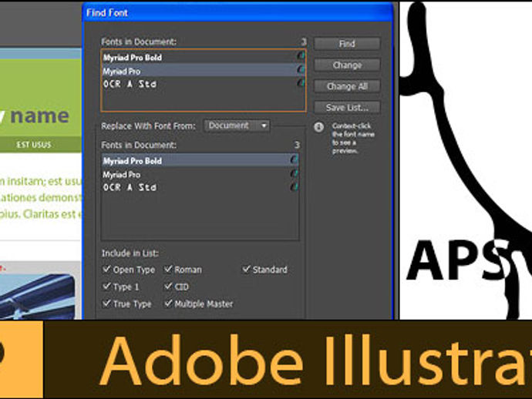Toggle the Standard checkbox
This screenshot has height=399, width=532.
(x=246, y=269)
